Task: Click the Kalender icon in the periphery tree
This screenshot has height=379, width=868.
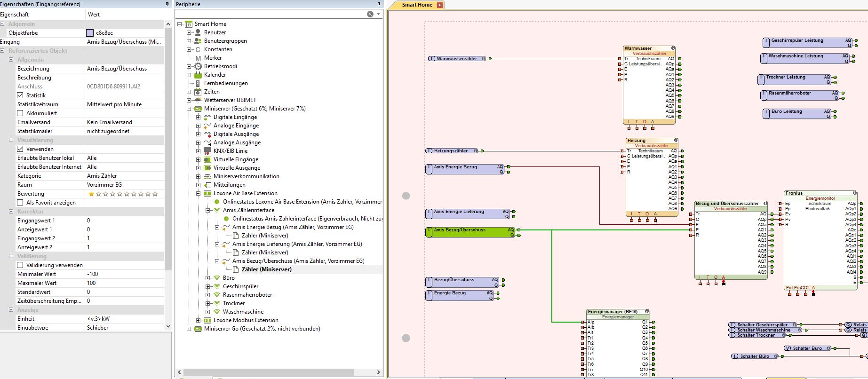Action: (x=198, y=75)
